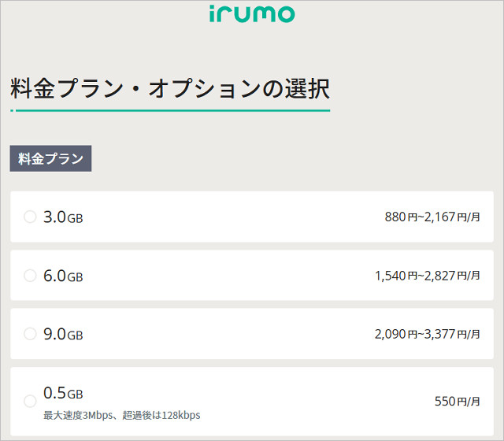Click the 2,090円~3,377円/月 price
The height and width of the screenshot is (441, 504).
[x=428, y=334]
